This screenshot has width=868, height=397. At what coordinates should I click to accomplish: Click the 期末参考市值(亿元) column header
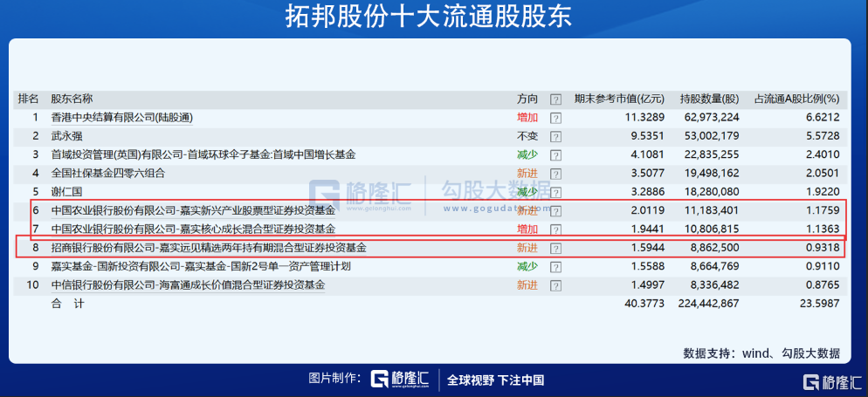point(619,99)
